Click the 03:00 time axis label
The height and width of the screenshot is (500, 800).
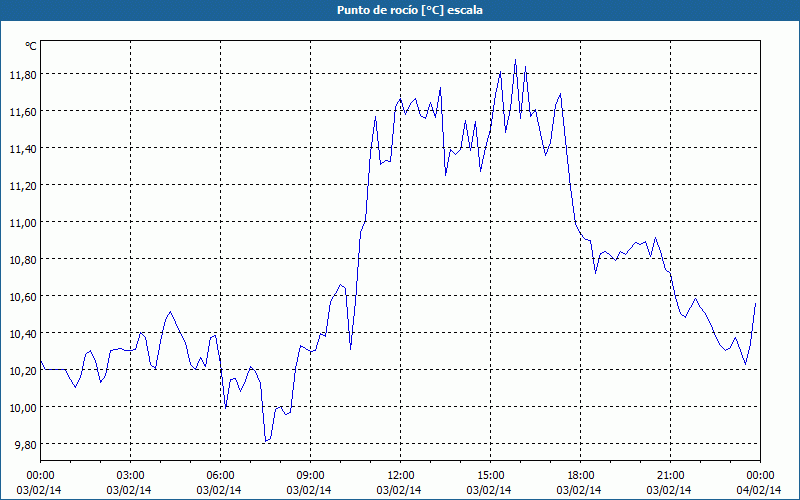(x=131, y=476)
